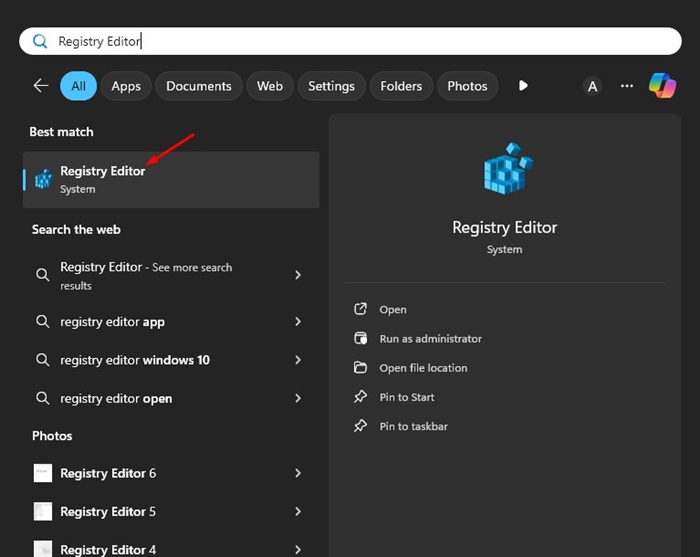Screen dimensions: 700x557
Task: Expand the 'registry editor app' suggestion chevron
Action: point(298,322)
